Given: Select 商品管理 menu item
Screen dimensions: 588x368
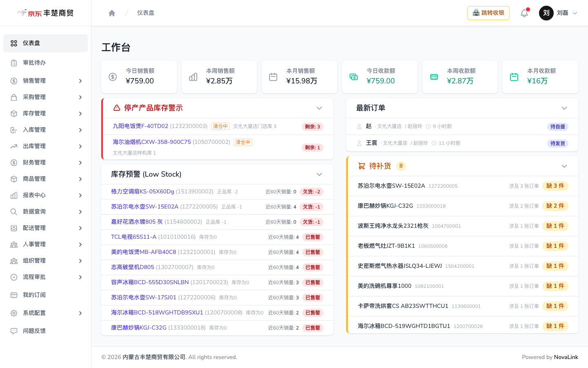Looking at the screenshot, I should [45, 179].
